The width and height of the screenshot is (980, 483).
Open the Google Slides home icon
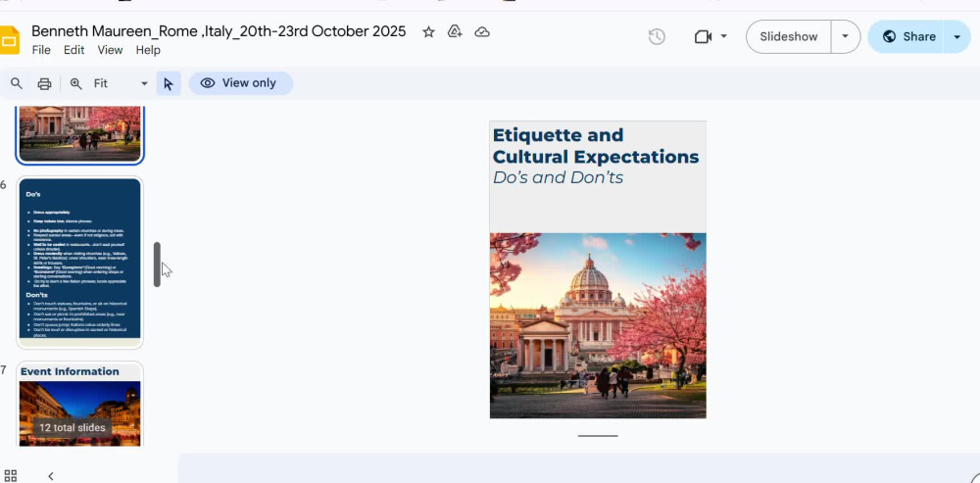tap(10, 40)
